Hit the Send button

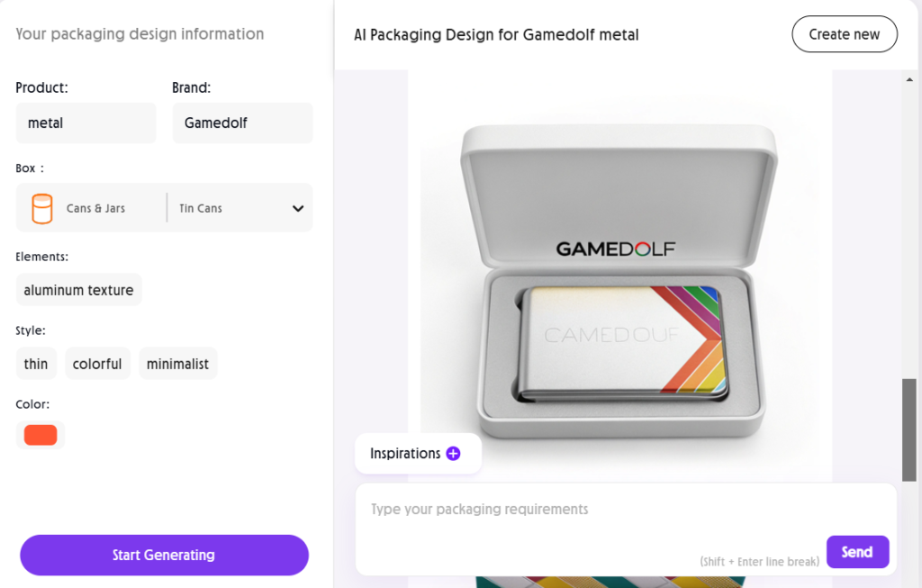pos(857,552)
